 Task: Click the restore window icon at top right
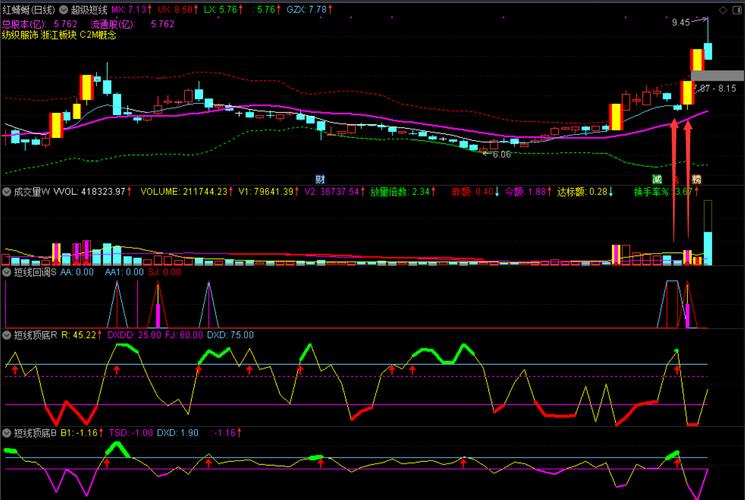pyautogui.click(x=736, y=9)
